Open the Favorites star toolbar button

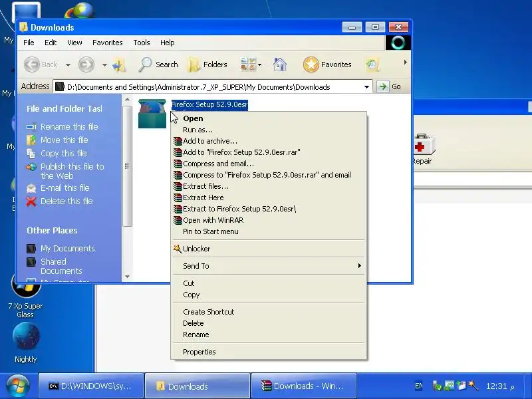coord(327,65)
